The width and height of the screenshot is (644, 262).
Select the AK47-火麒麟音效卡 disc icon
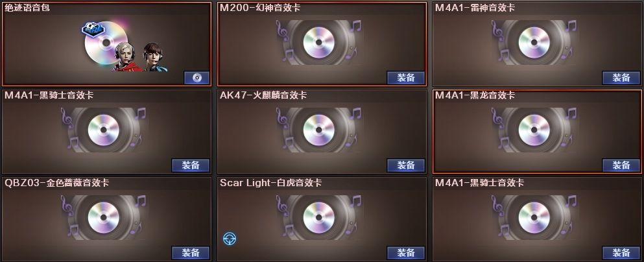click(x=318, y=130)
